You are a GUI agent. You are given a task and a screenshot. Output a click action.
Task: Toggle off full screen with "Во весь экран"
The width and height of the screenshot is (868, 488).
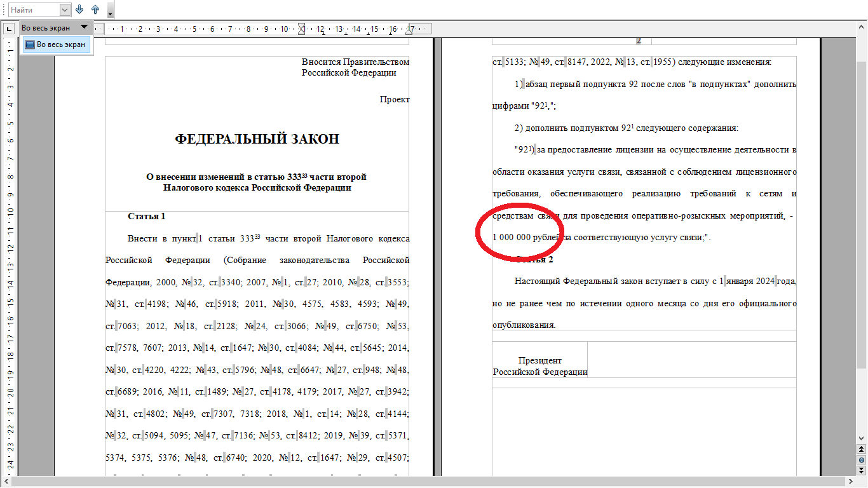[60, 44]
